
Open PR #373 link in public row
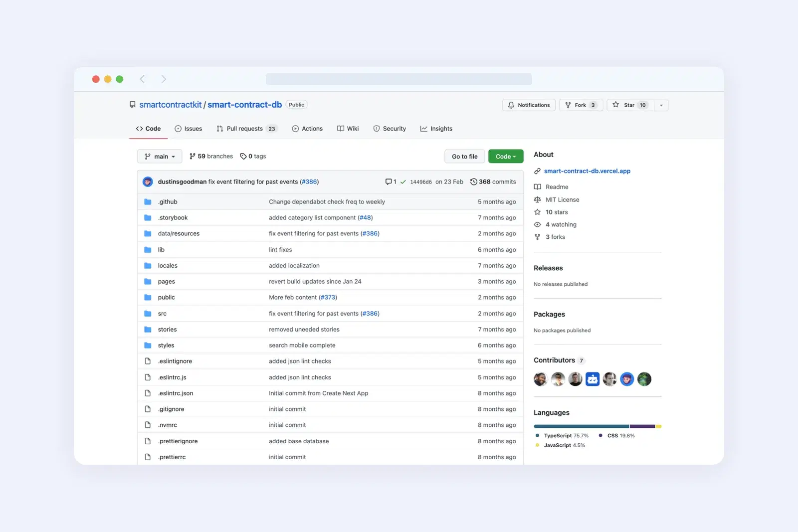click(x=328, y=298)
